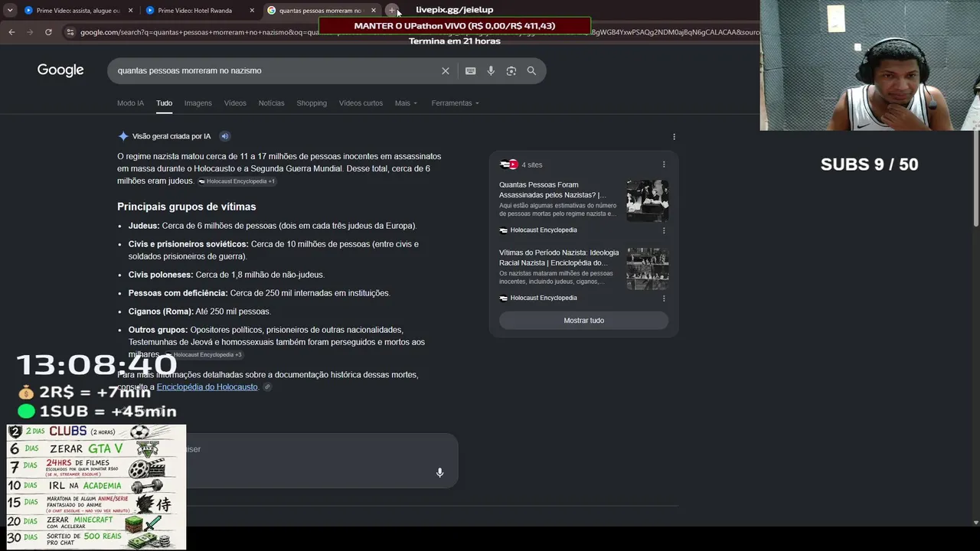
Task: Reload the current page
Action: pyautogui.click(x=48, y=32)
